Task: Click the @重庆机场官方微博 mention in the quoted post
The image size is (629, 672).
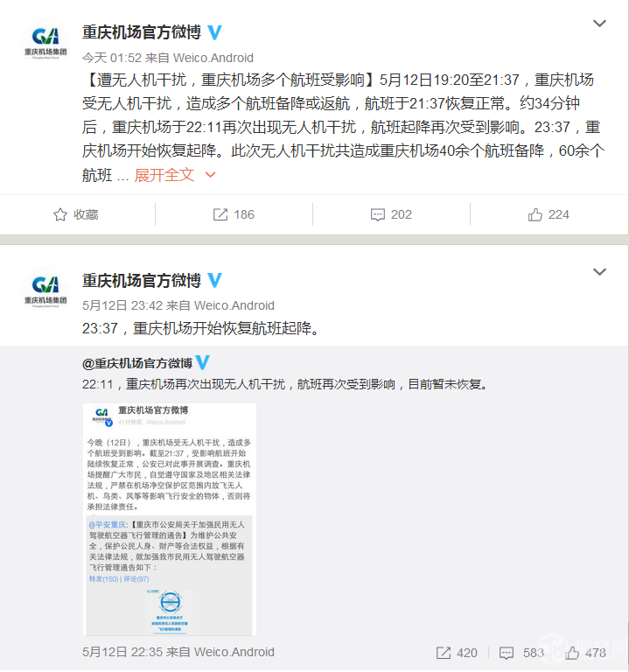Action: (x=137, y=363)
